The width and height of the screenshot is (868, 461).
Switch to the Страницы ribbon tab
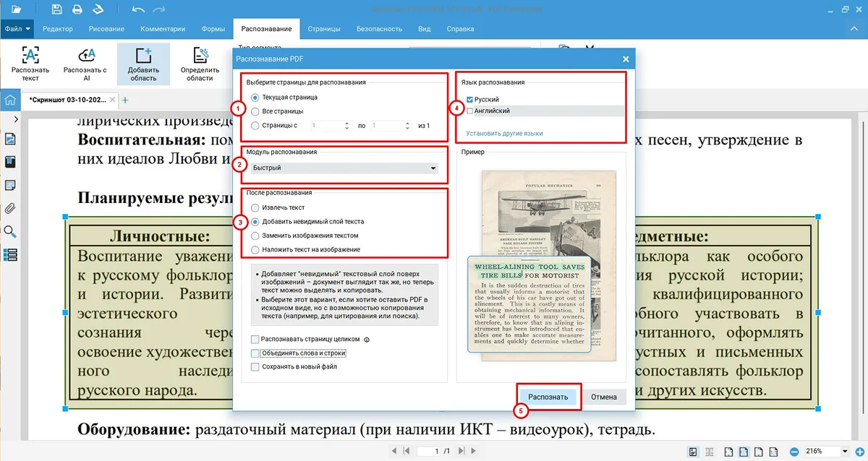coord(323,29)
